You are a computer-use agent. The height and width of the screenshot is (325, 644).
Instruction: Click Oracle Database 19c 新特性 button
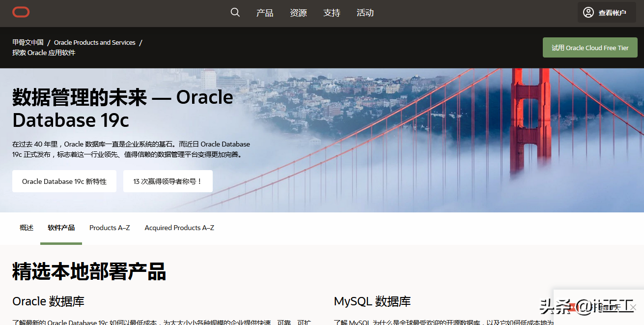64,181
